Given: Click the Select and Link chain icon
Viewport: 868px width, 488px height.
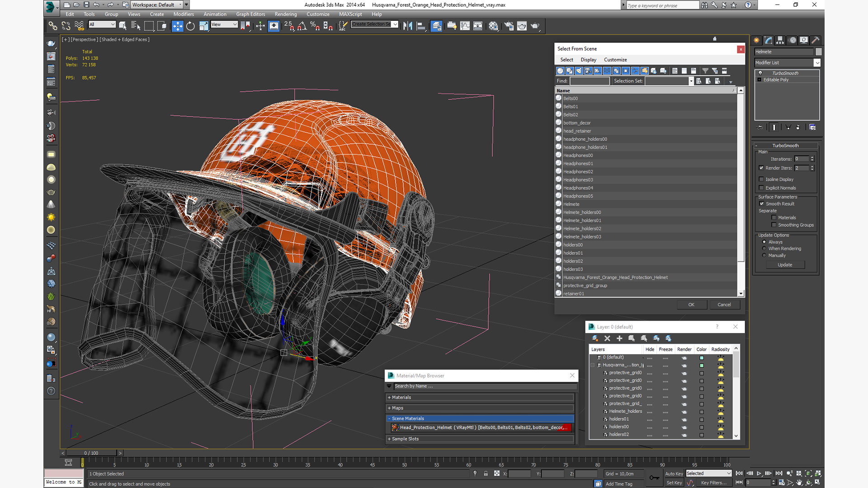Looking at the screenshot, I should [x=53, y=26].
